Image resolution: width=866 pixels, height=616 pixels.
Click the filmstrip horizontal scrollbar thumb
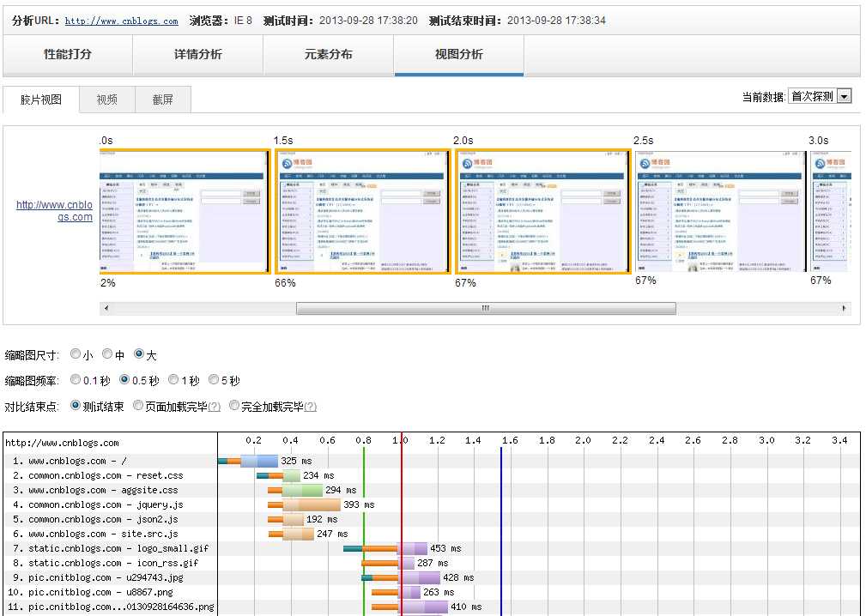coord(486,308)
